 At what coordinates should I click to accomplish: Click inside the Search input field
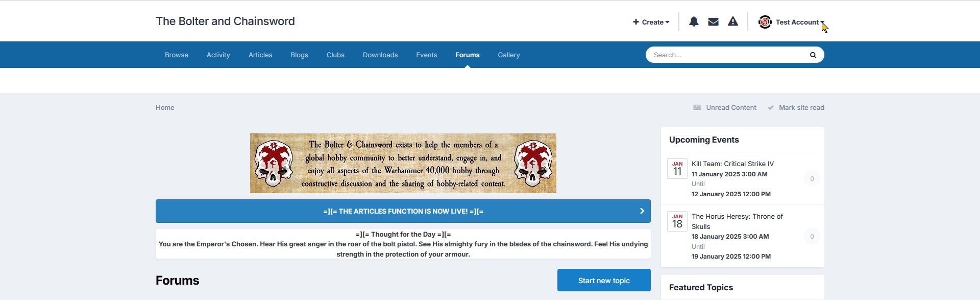pos(725,55)
